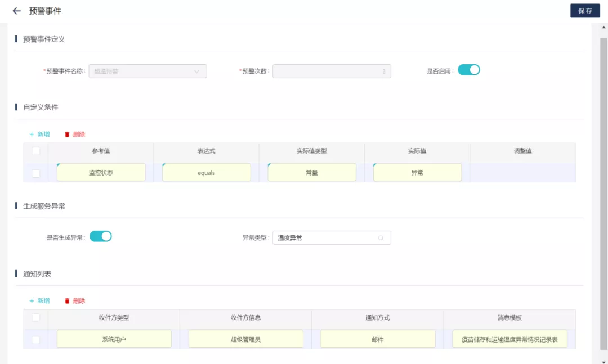Click 删除 trash icon under 通知列表
608x364 pixels.
pyautogui.click(x=68, y=301)
